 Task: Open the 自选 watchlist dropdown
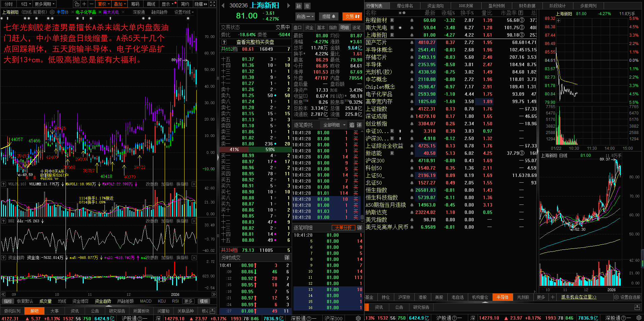point(305,16)
